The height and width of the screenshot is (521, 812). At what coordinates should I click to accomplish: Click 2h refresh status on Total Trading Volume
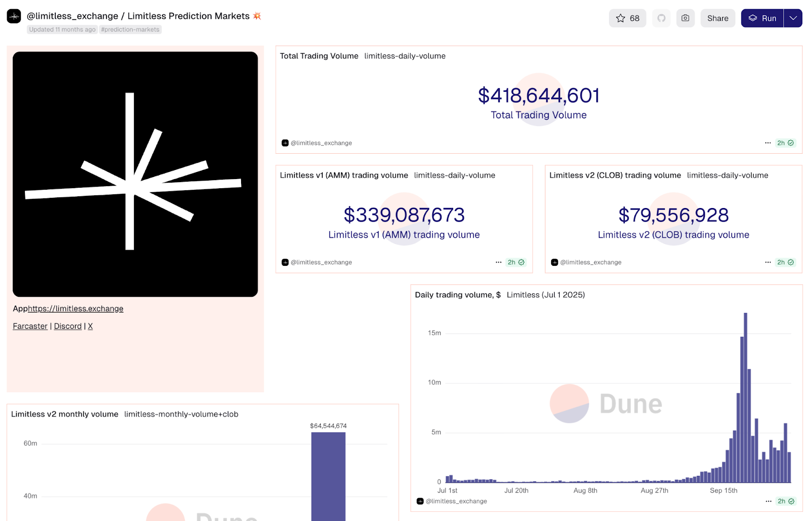pyautogui.click(x=785, y=143)
